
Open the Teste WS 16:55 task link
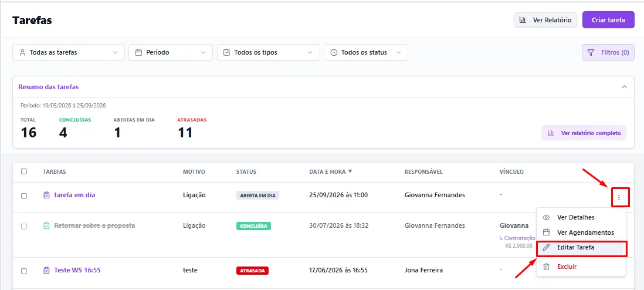click(77, 271)
